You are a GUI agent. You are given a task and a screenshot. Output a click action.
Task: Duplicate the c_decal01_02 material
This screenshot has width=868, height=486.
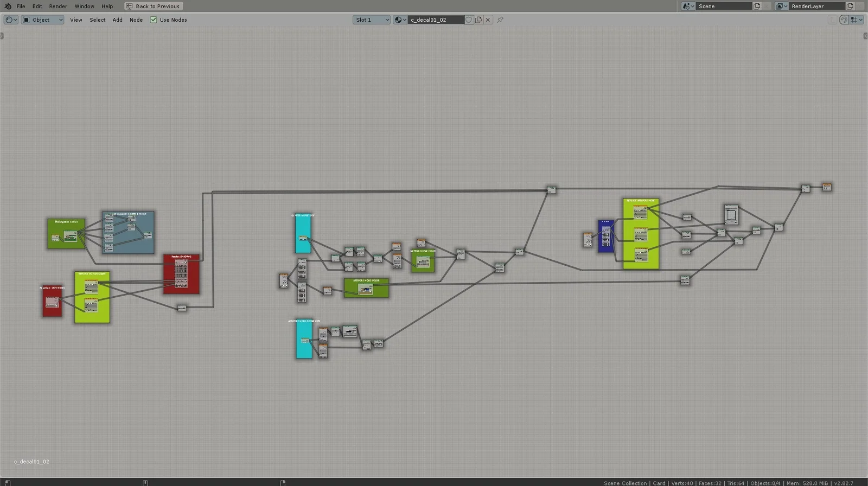click(x=478, y=20)
